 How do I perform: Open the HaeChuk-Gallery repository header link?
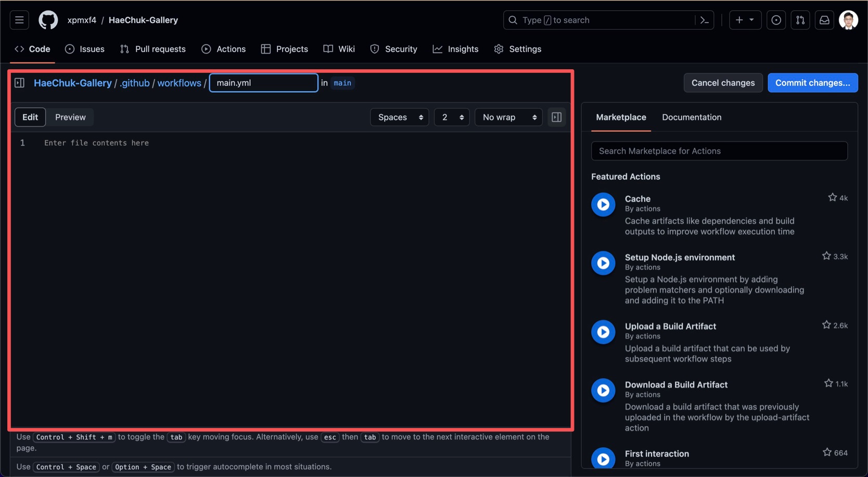[x=143, y=20]
